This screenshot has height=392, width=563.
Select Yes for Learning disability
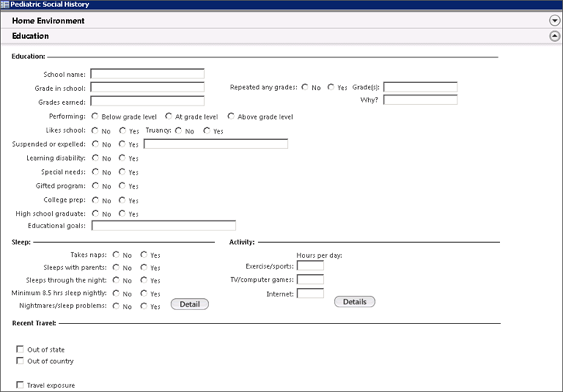[123, 158]
